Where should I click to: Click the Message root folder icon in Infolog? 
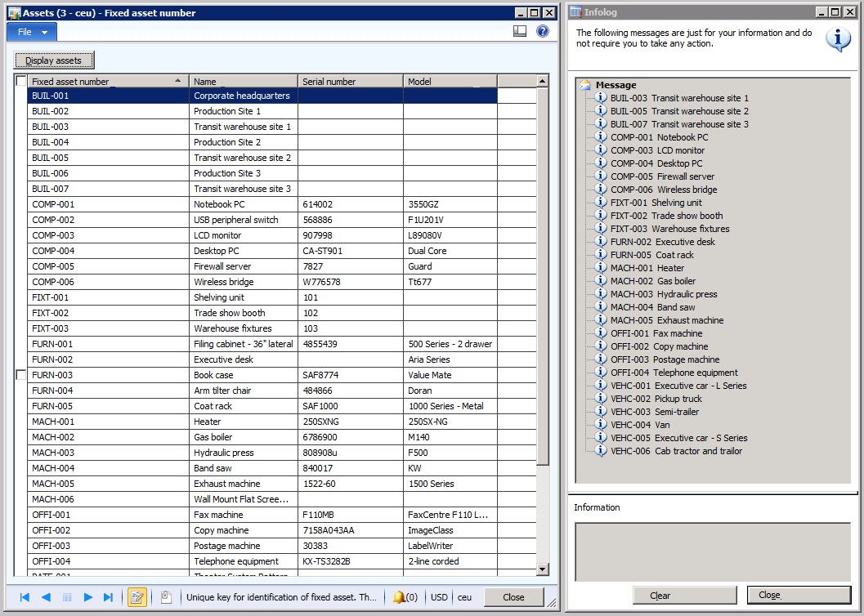pyautogui.click(x=585, y=85)
